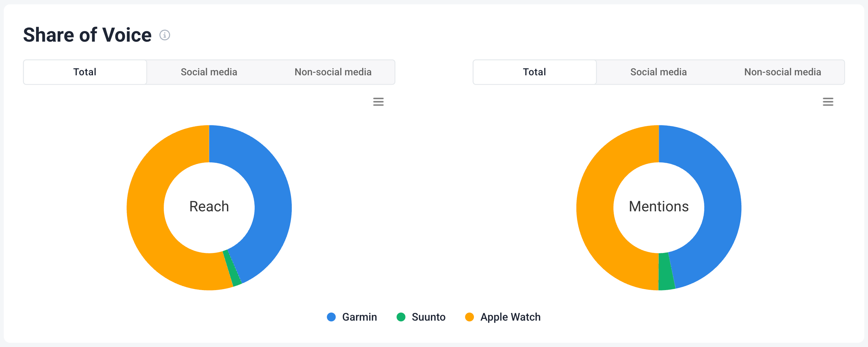The image size is (868, 347).
Task: Switch Reach chart to Non-social media tab
Action: tap(333, 72)
